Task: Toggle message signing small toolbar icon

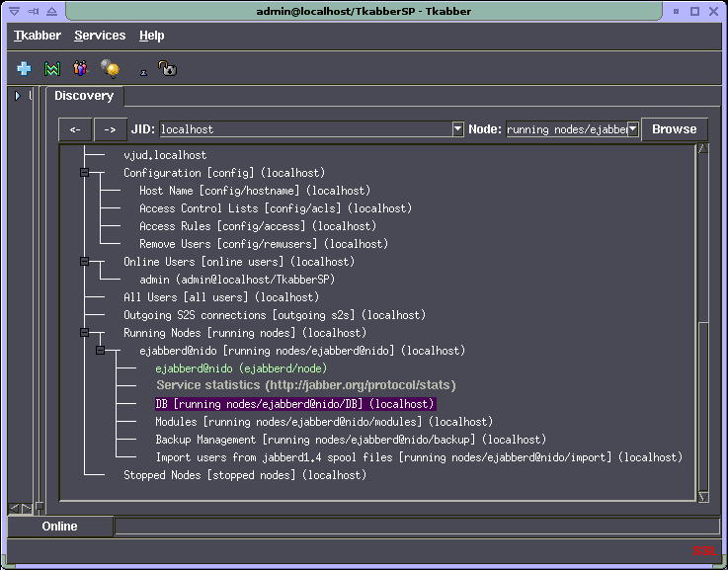Action: [144, 71]
